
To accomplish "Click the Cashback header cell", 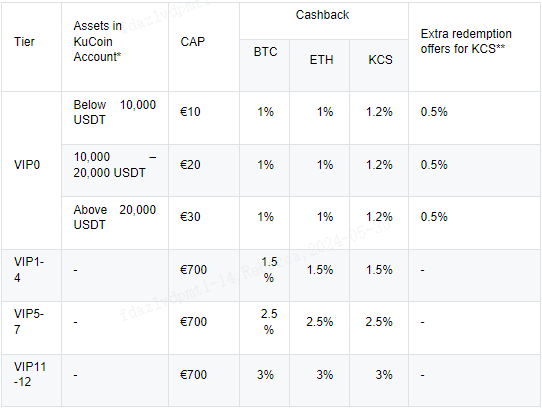I will 324,21.
